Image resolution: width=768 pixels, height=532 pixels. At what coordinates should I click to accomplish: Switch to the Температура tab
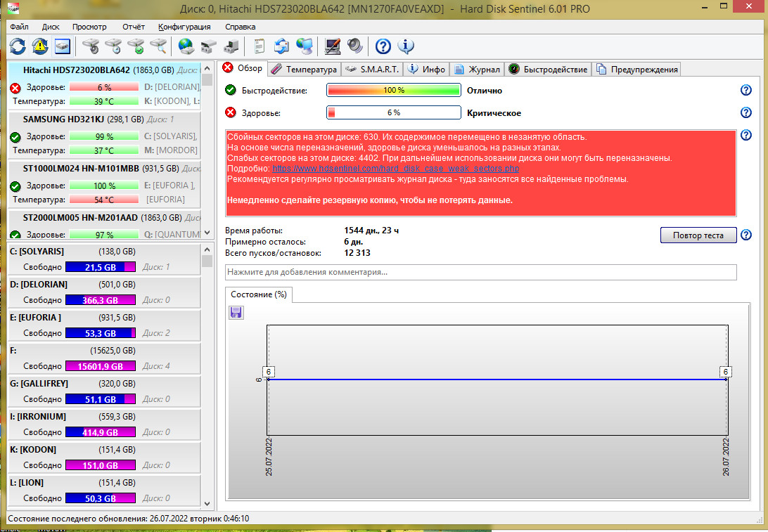coord(304,70)
